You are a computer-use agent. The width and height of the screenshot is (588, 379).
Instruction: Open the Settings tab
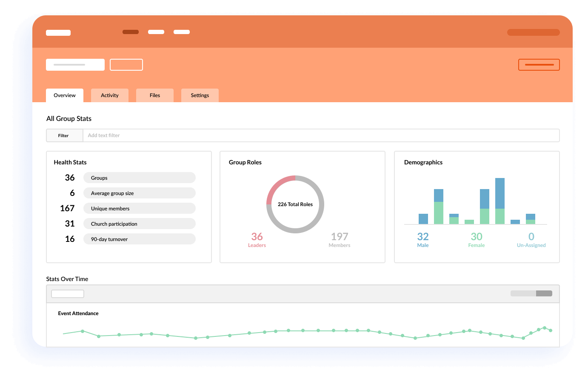[x=200, y=95]
